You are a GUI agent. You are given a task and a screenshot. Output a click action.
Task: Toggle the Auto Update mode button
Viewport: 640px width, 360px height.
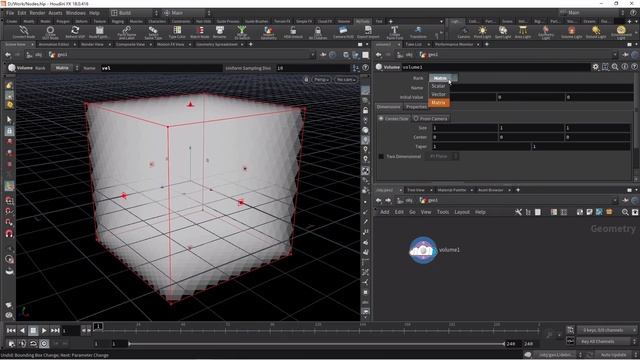[613, 355]
